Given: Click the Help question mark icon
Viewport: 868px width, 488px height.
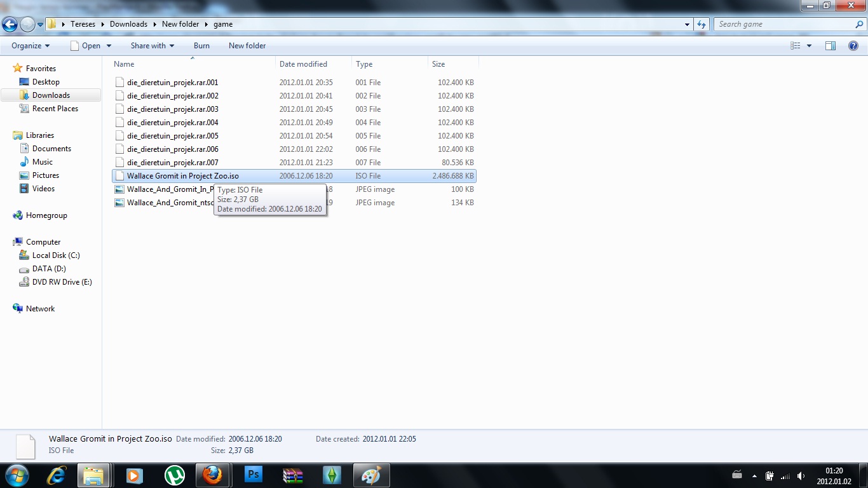Looking at the screenshot, I should [853, 46].
